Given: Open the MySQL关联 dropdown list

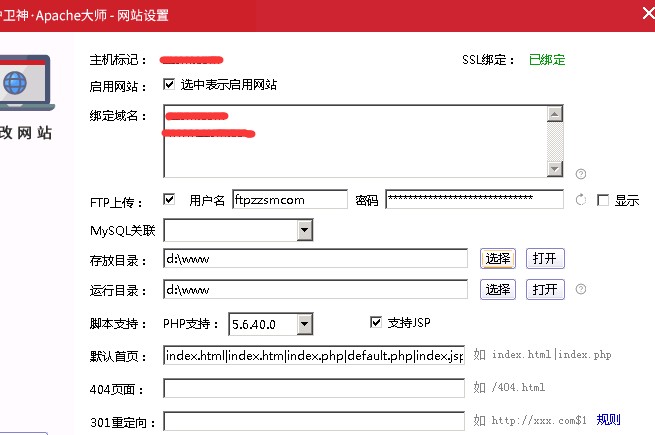Looking at the screenshot, I should [304, 232].
